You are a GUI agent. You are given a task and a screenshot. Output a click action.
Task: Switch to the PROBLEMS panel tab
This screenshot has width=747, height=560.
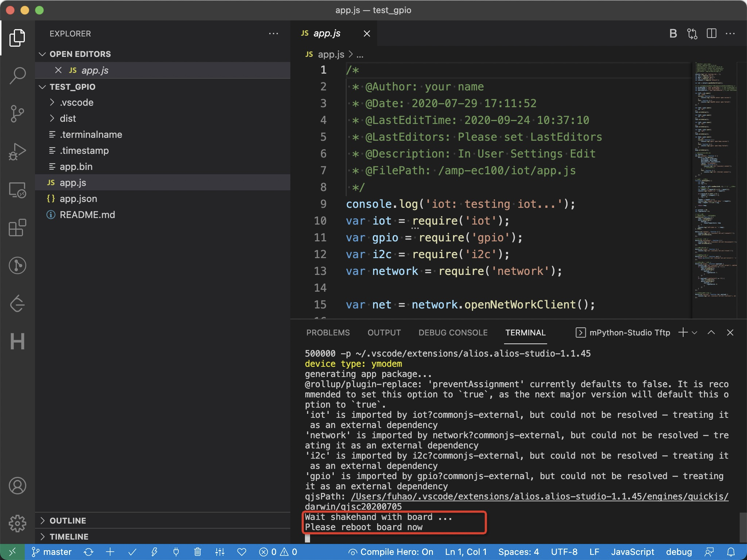tap(328, 332)
